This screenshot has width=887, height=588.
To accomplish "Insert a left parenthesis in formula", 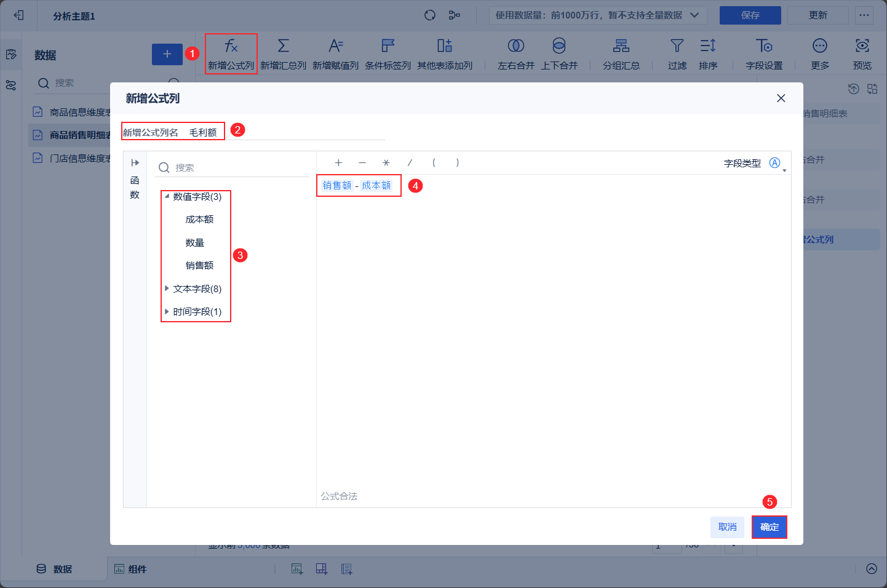I will 434,163.
